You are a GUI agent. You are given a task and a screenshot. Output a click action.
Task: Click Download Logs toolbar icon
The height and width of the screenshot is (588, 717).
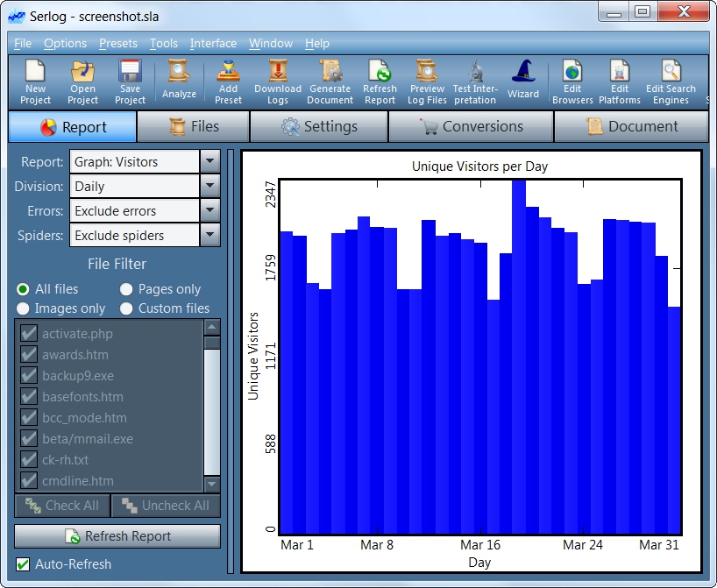(x=278, y=74)
